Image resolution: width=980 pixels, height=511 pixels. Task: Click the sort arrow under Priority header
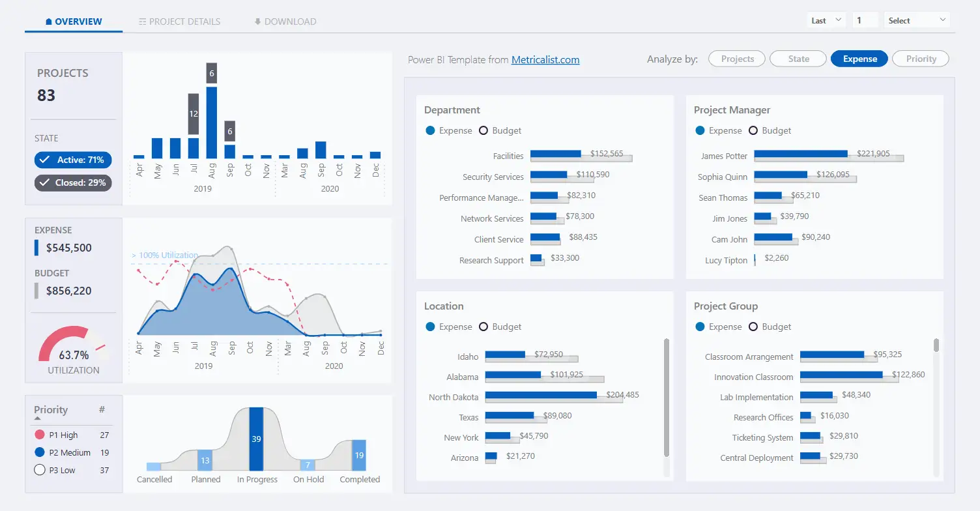[38, 418]
